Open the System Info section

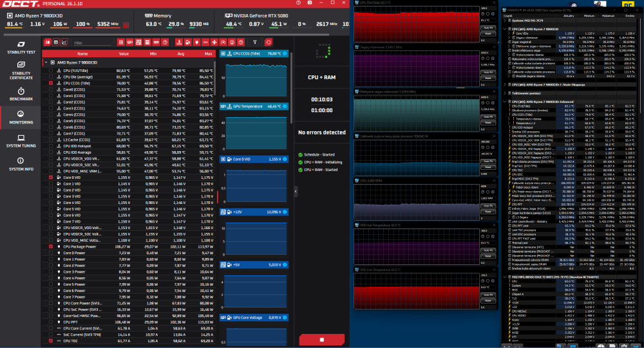21,164
